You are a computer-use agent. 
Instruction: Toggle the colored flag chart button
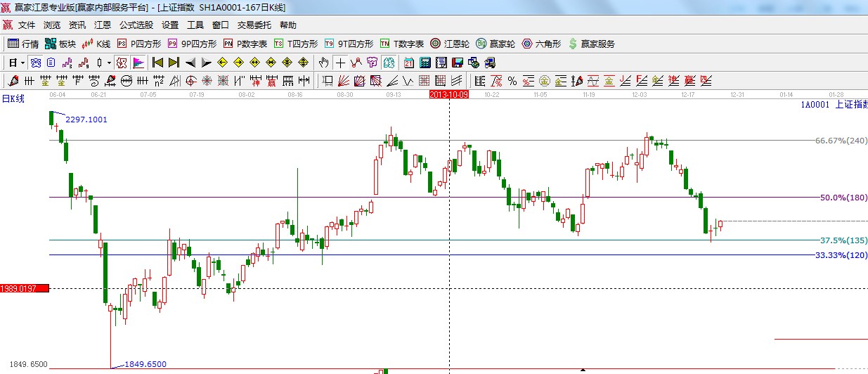click(138, 62)
